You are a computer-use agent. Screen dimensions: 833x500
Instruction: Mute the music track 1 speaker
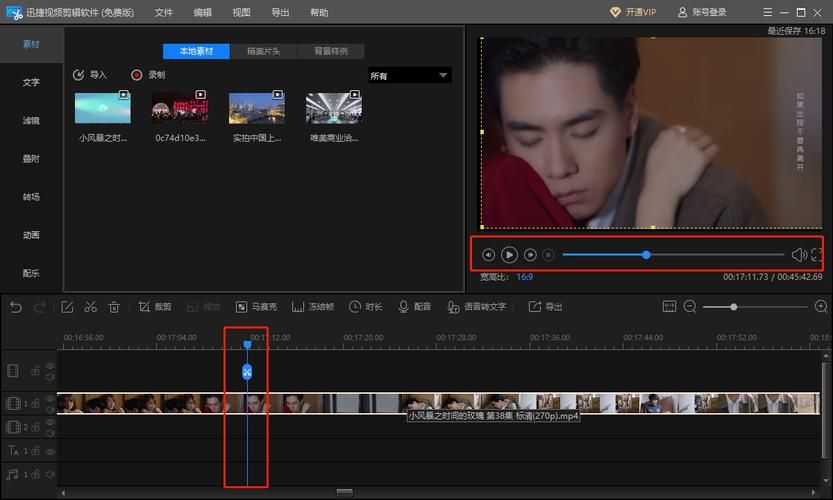(x=50, y=474)
